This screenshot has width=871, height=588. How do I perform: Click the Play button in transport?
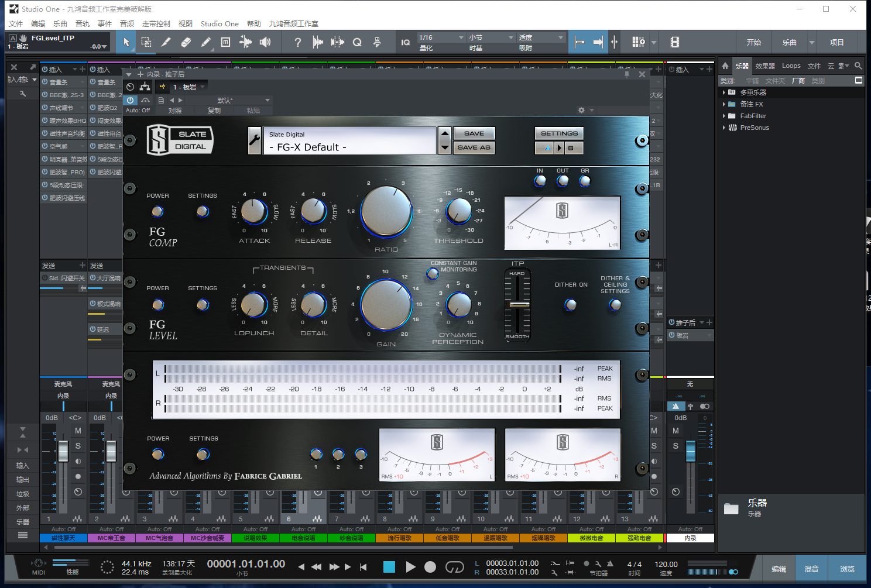410,567
